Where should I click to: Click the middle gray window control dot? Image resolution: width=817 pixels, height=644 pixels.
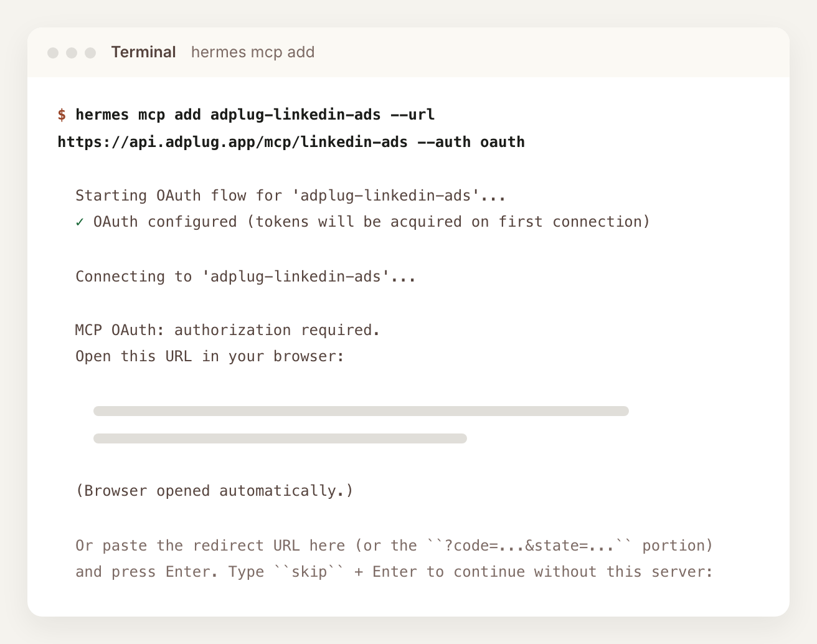72,53
